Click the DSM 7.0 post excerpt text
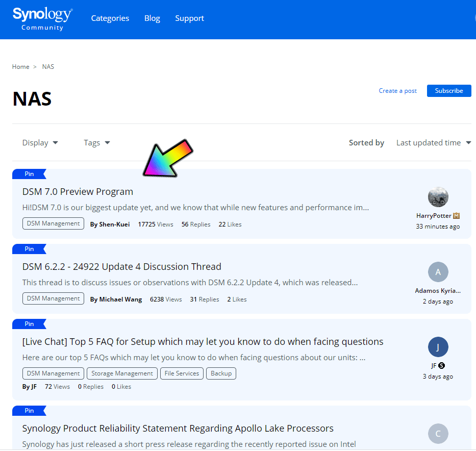This screenshot has width=476, height=451. point(195,208)
